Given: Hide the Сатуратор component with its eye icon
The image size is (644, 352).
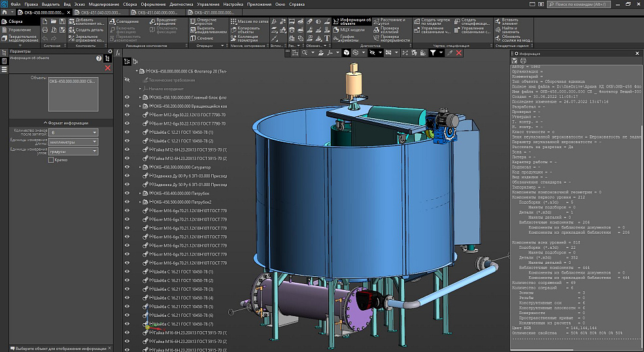Looking at the screenshot, I should 127,167.
